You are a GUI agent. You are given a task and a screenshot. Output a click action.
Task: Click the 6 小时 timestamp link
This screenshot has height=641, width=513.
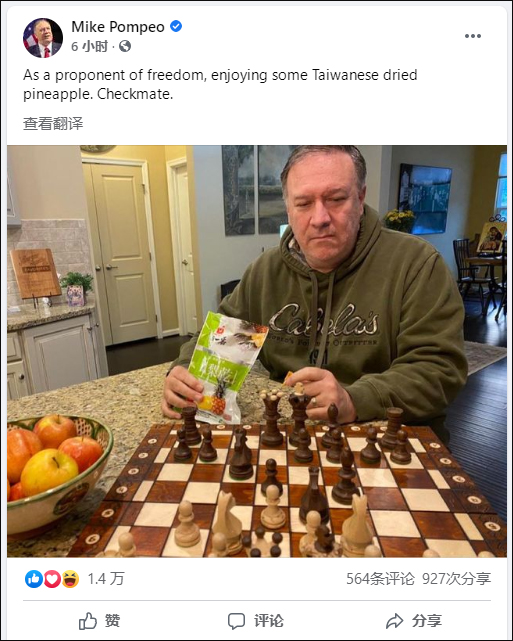[90, 46]
